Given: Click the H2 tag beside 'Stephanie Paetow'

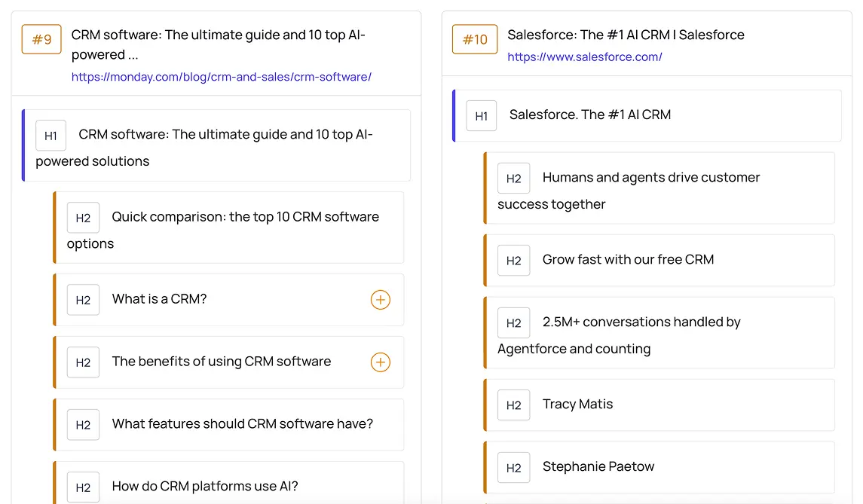Looking at the screenshot, I should 513,468.
